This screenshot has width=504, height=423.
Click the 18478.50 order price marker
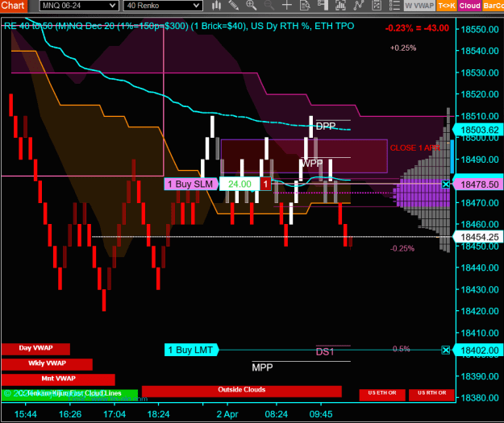(478, 185)
